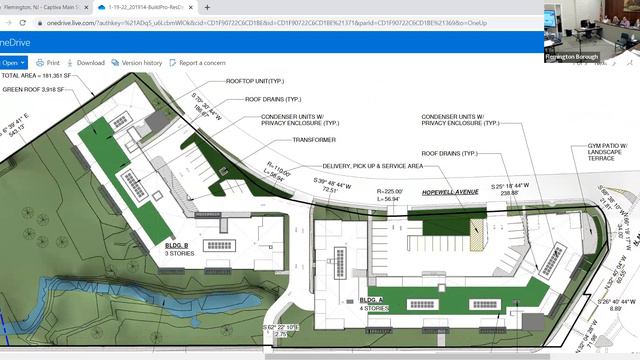Click the S 25° 18' 44" W bearing text

click(x=510, y=186)
